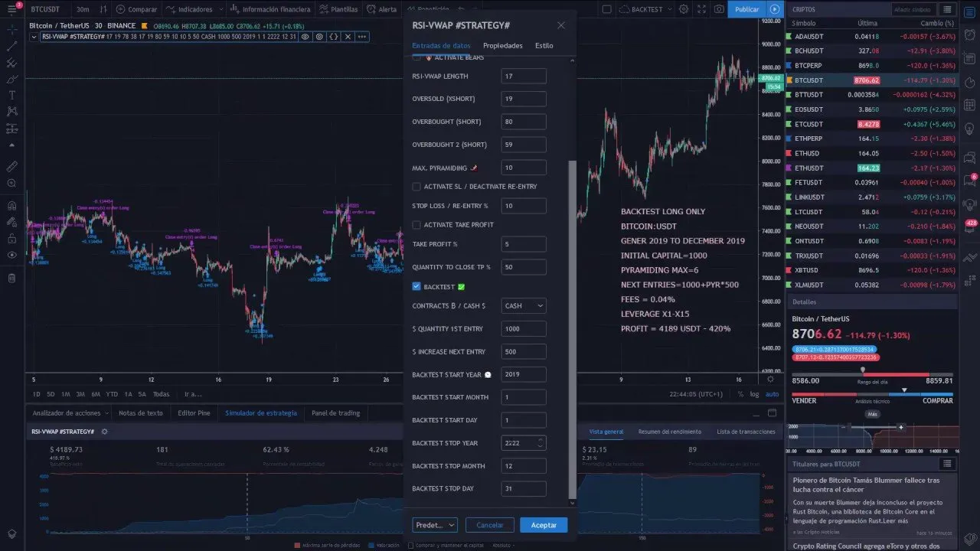The width and height of the screenshot is (980, 551).
Task: Click RSI-VWAP LENGTH input field
Action: [x=524, y=76]
